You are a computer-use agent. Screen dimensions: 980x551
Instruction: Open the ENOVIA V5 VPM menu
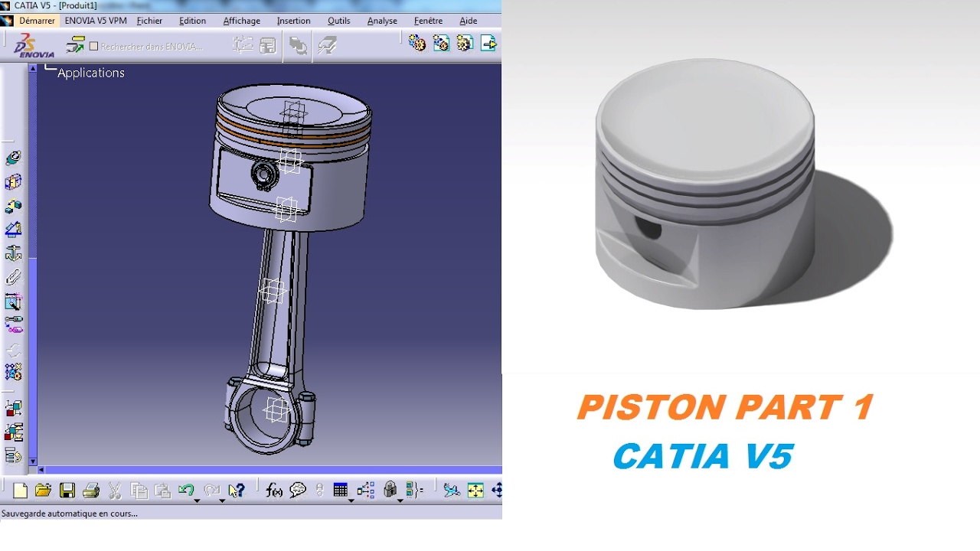tap(96, 21)
